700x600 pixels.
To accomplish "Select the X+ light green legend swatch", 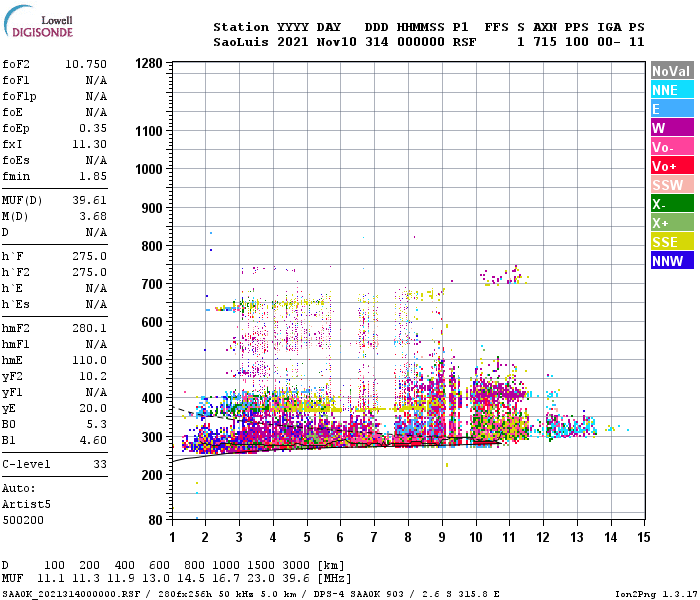I will [672, 223].
